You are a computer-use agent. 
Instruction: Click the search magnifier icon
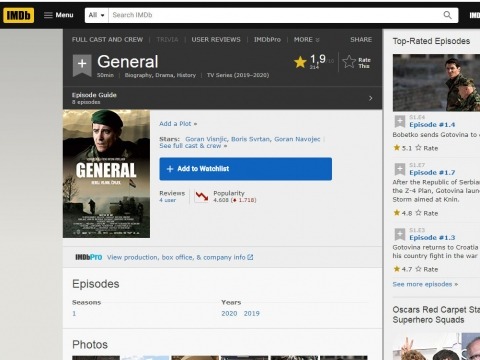pos(447,15)
